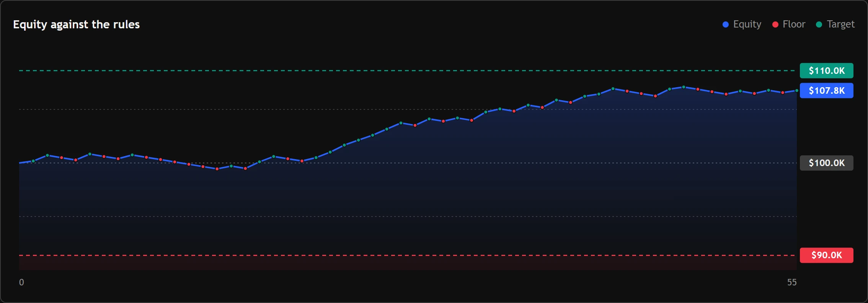Click the red dashed floor line
The height and width of the screenshot is (303, 868).
point(408,255)
